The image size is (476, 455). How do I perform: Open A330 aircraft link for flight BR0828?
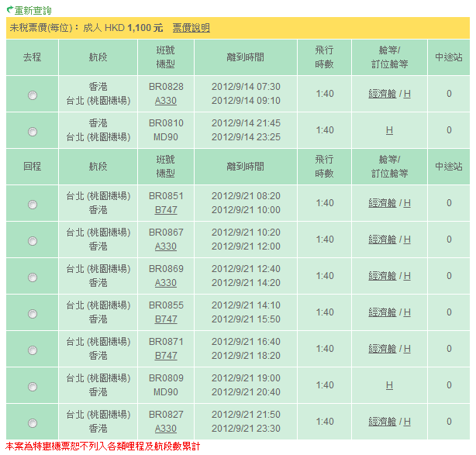point(166,101)
